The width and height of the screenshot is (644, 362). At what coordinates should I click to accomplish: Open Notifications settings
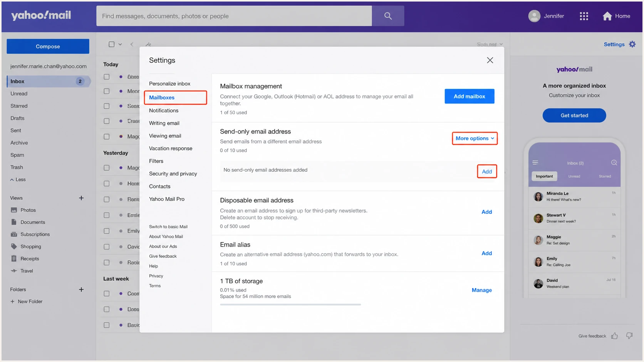(x=164, y=110)
